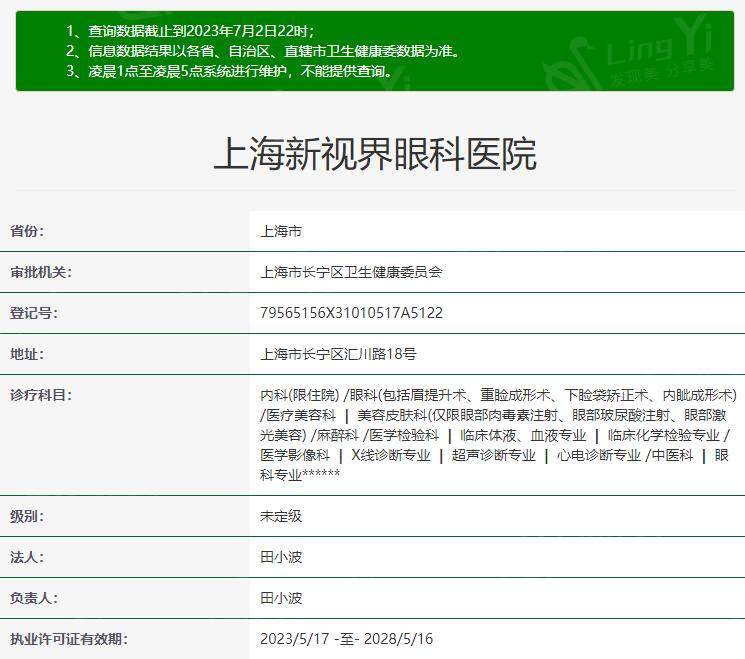Click the 地址 label
The image size is (745, 659).
click(27, 354)
